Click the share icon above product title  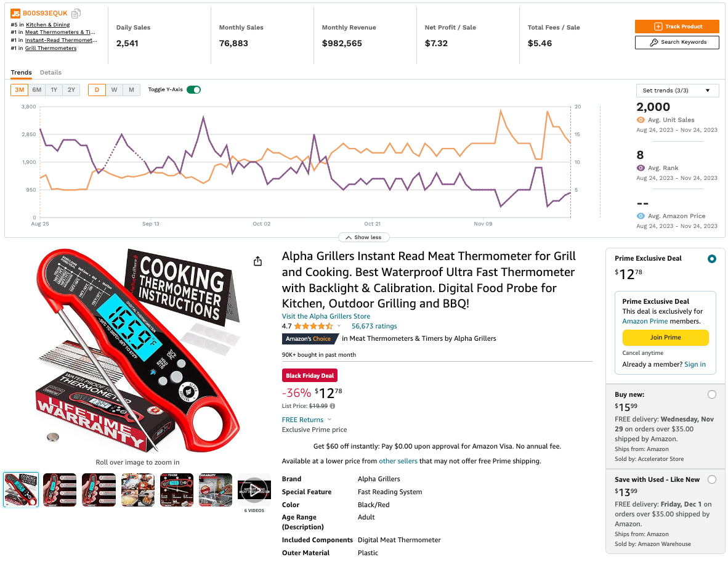coord(257,261)
